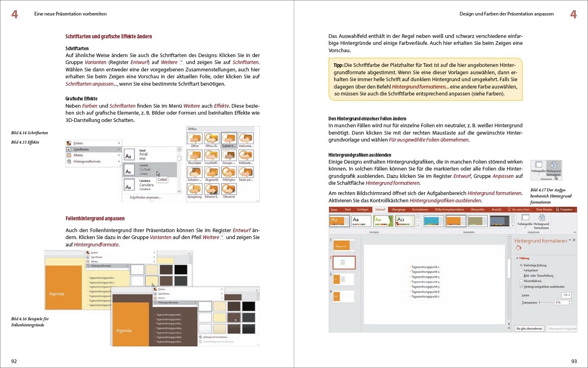Select the Verbunde... effect icon

click(246, 140)
